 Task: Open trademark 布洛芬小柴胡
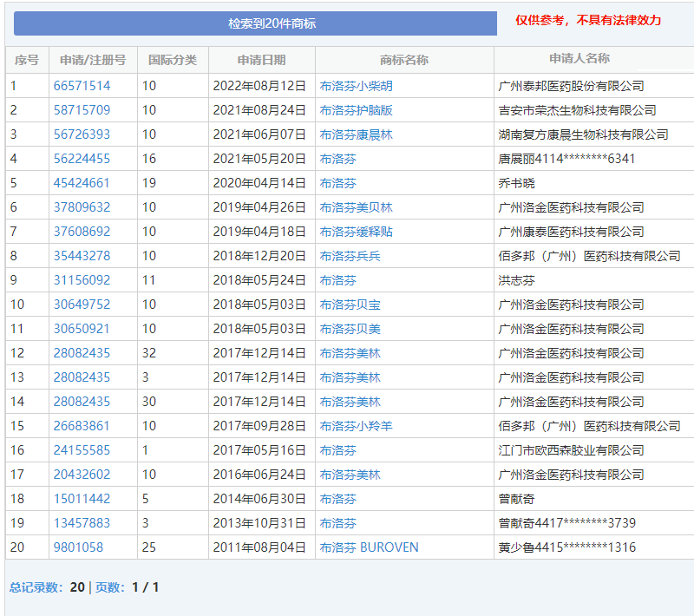click(x=357, y=86)
